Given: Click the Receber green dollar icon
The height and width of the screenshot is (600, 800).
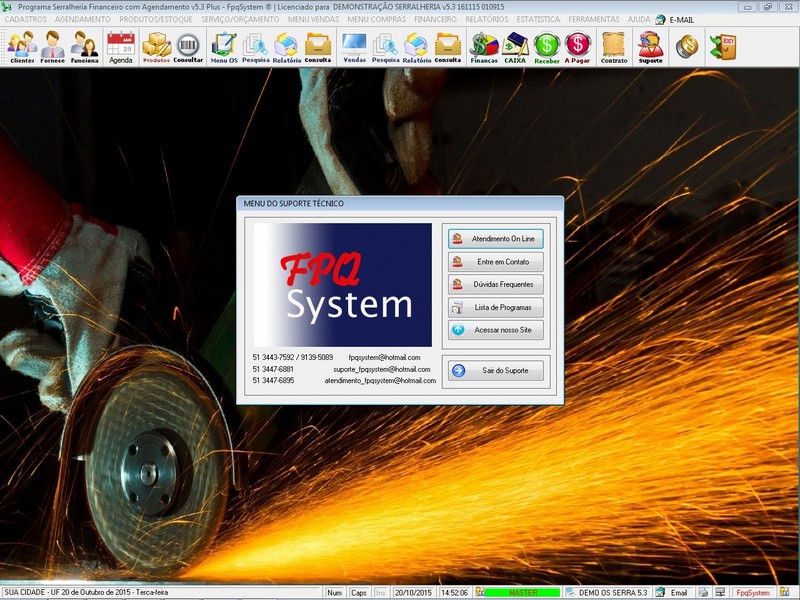Looking at the screenshot, I should pos(547,46).
